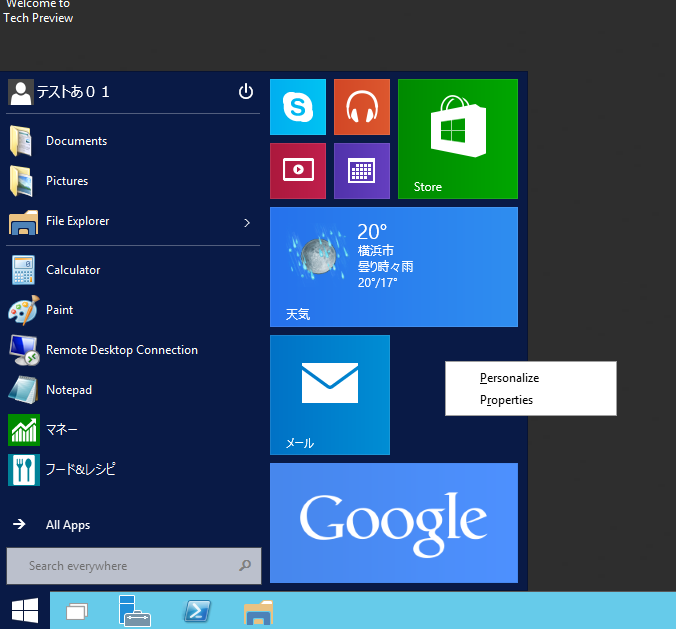Open the weather tile showing 20°
676x629 pixels.
point(394,267)
